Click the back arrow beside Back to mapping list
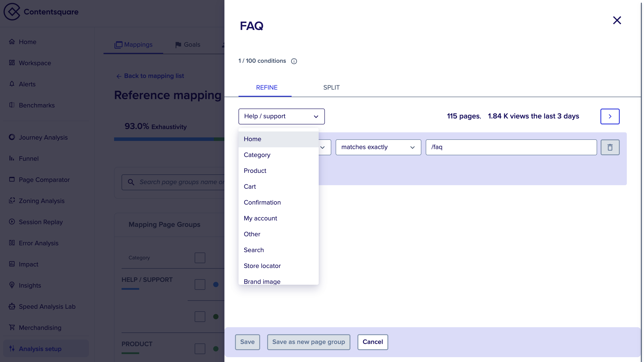This screenshot has height=362, width=644. pyautogui.click(x=119, y=76)
